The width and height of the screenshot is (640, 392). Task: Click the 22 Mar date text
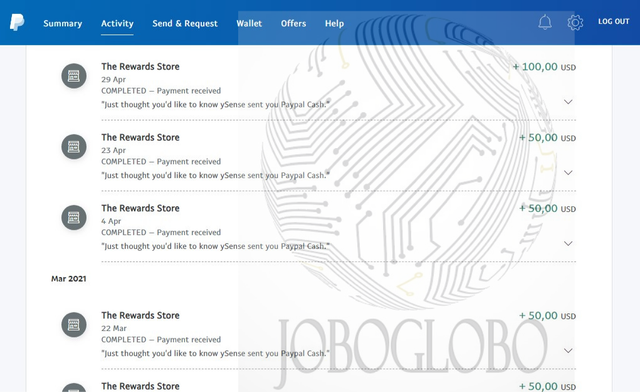114,328
